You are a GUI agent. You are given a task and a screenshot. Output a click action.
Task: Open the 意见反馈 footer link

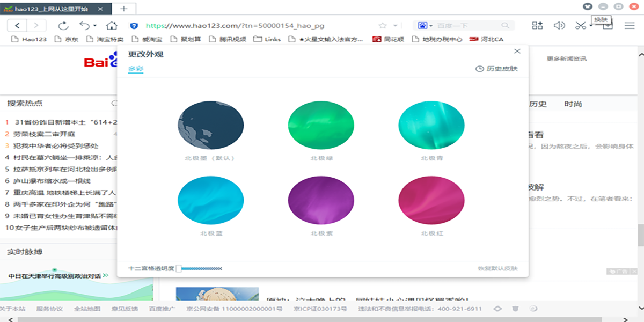click(x=125, y=309)
